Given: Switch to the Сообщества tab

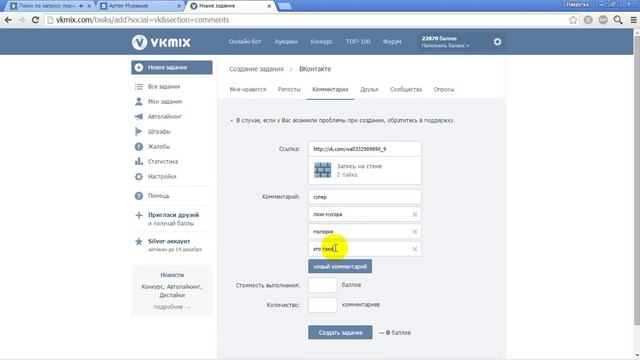Looking at the screenshot, I should click(406, 89).
